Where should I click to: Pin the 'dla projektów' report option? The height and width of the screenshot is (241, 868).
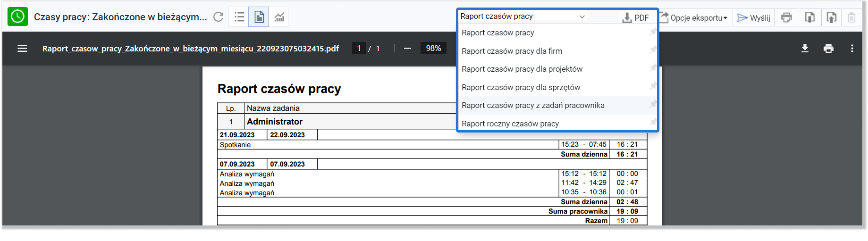coord(652,68)
